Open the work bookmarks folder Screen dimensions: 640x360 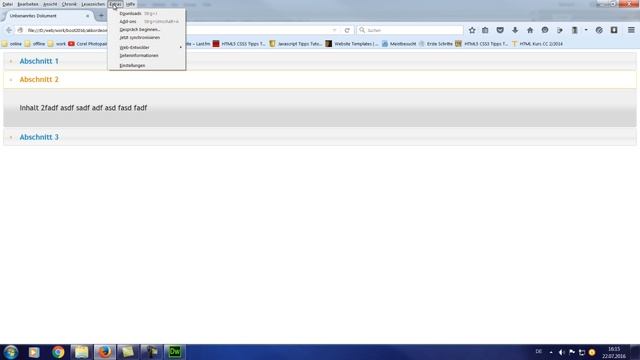click(57, 44)
